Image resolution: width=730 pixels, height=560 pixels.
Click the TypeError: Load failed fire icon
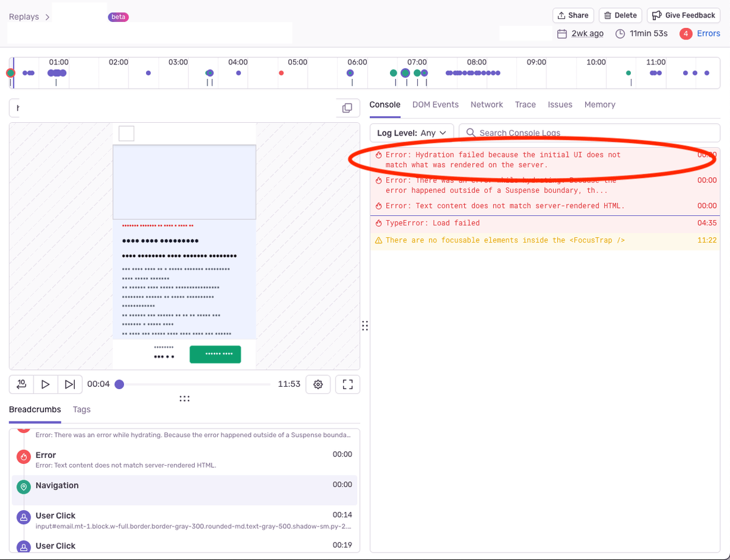click(378, 223)
